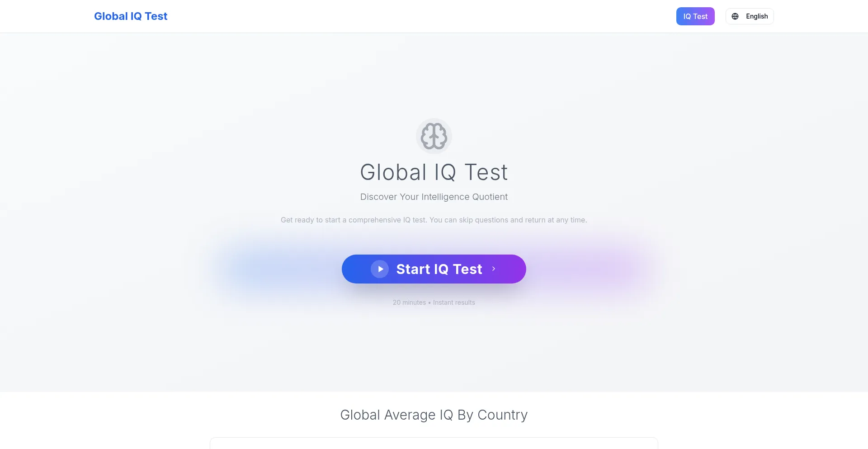Click the Global IQ Test header logo
The width and height of the screenshot is (868, 449).
pos(131,16)
